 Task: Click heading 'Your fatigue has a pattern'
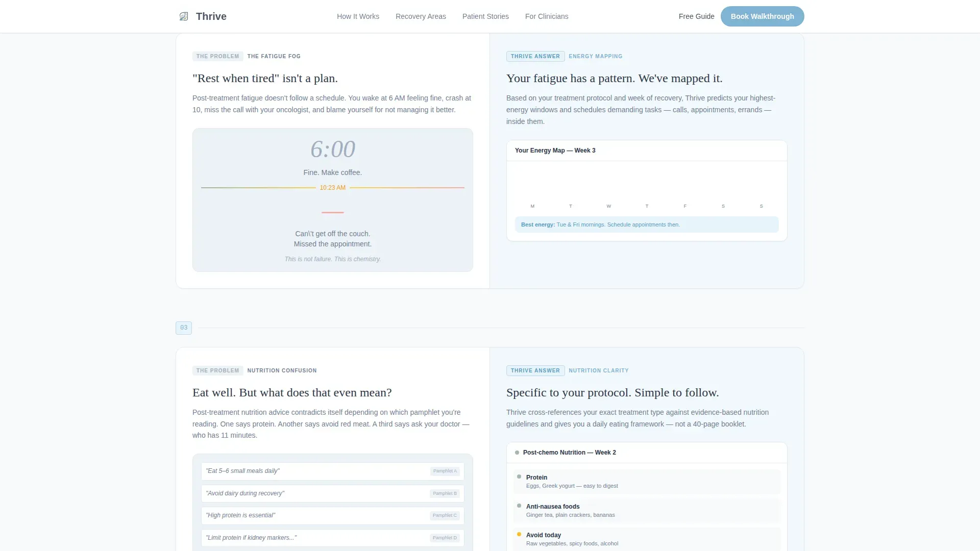tap(614, 79)
